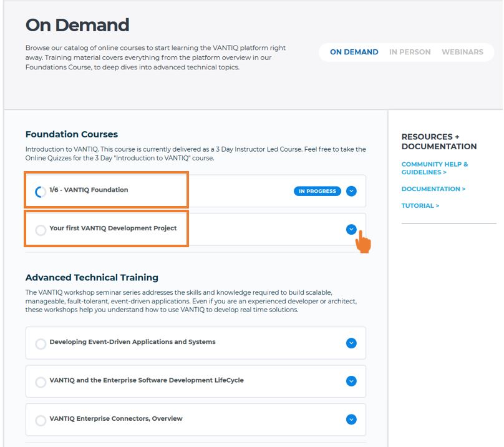Click the circle icon beside VANTIQ Enterprise Connectors, Overview
Viewport: 504px width, 447px height.
point(41,420)
